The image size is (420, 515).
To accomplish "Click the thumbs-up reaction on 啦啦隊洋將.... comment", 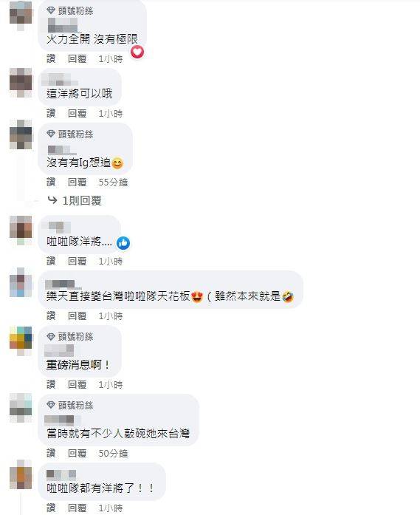I will coord(123,243).
